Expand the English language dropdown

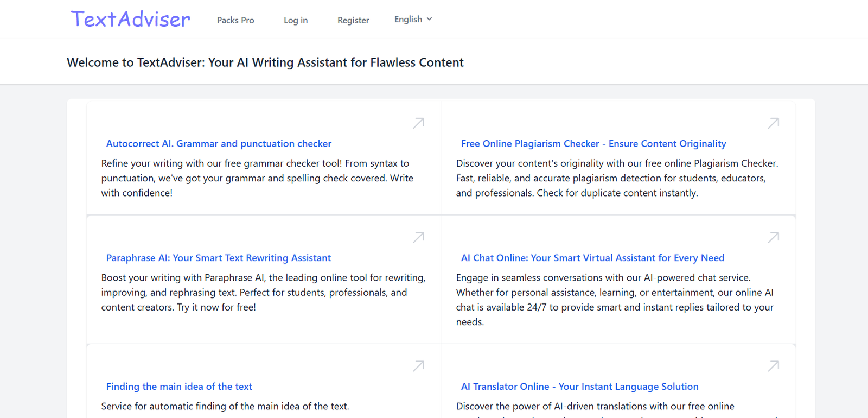coord(413,20)
